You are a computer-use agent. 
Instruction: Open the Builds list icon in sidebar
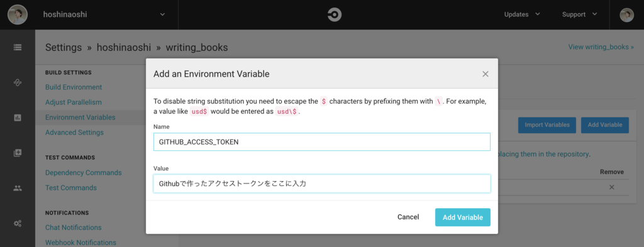click(x=18, y=47)
